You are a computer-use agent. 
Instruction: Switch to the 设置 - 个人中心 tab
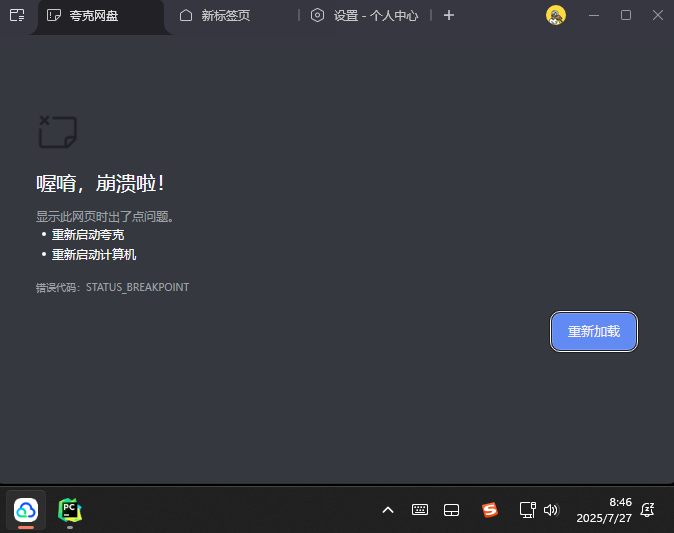coord(365,16)
